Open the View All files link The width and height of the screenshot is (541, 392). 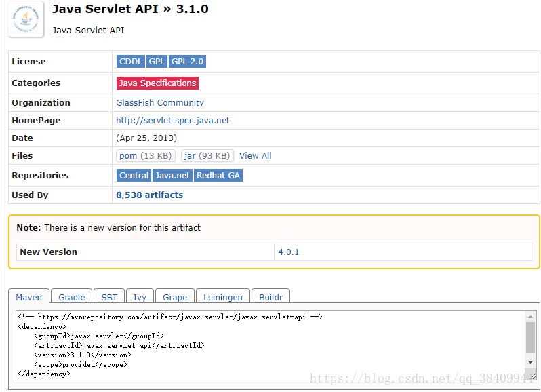tap(256, 155)
